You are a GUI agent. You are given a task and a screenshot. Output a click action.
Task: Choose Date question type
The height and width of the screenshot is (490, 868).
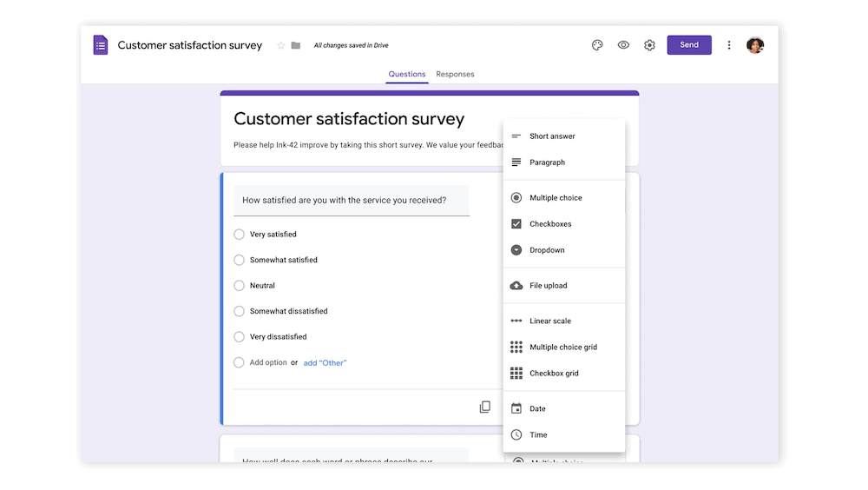564,408
